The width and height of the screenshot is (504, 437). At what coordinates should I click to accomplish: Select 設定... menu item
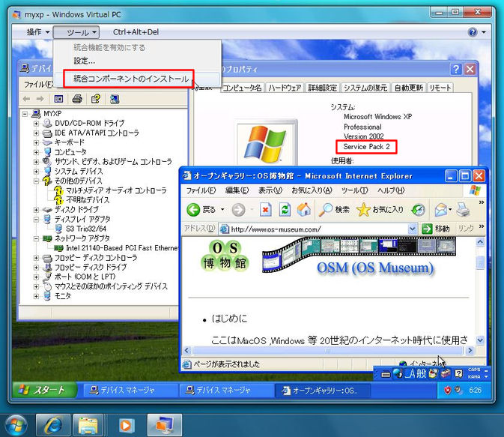(x=84, y=61)
